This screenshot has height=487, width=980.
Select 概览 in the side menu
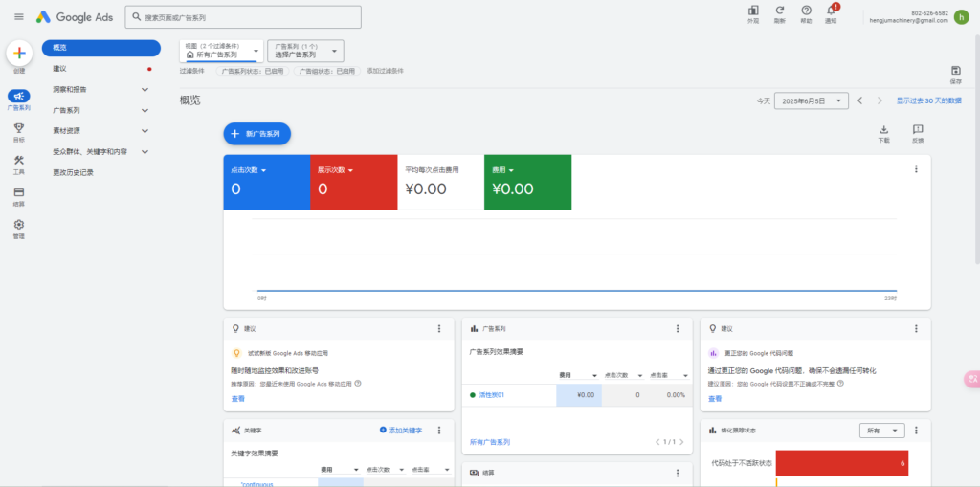click(x=100, y=48)
